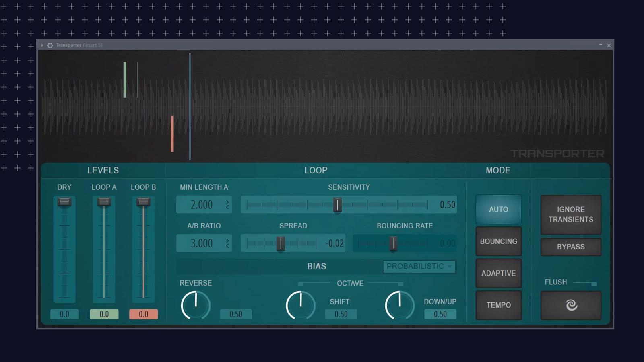Click the Octave Shift knob
This screenshot has width=644, height=362.
tap(300, 305)
